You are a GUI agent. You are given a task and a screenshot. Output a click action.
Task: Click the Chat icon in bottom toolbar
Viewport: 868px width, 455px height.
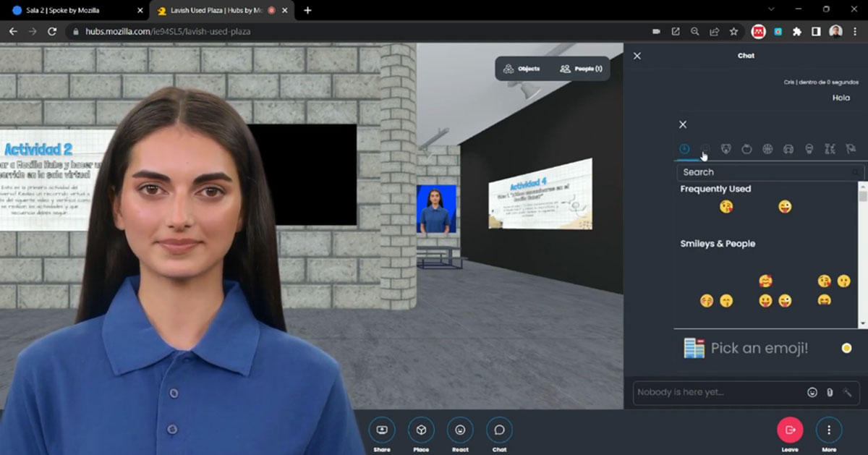coord(499,430)
